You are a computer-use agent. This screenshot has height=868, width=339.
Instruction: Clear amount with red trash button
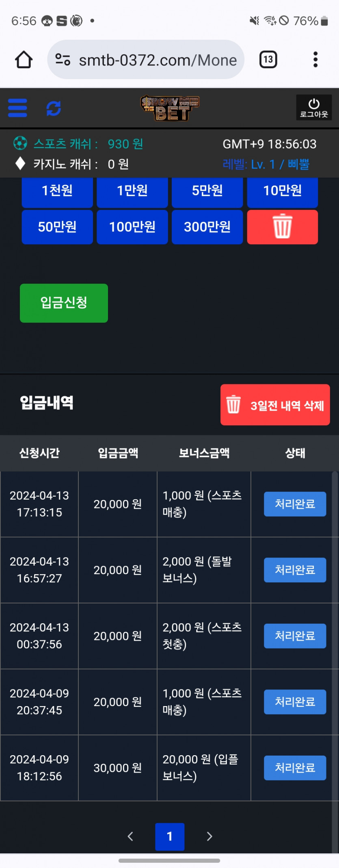point(282,227)
